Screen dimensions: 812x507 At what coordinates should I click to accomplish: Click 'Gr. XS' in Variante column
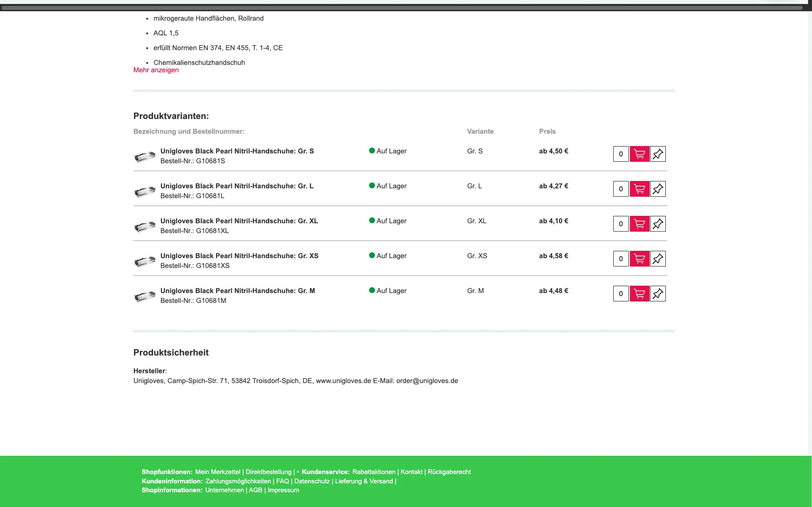477,256
